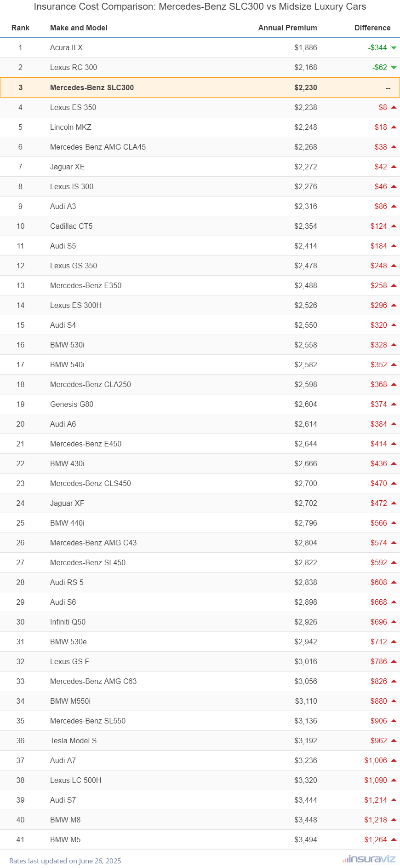Click the insuraviz logo in the footer
This screenshot has height=868, width=400.
click(369, 859)
